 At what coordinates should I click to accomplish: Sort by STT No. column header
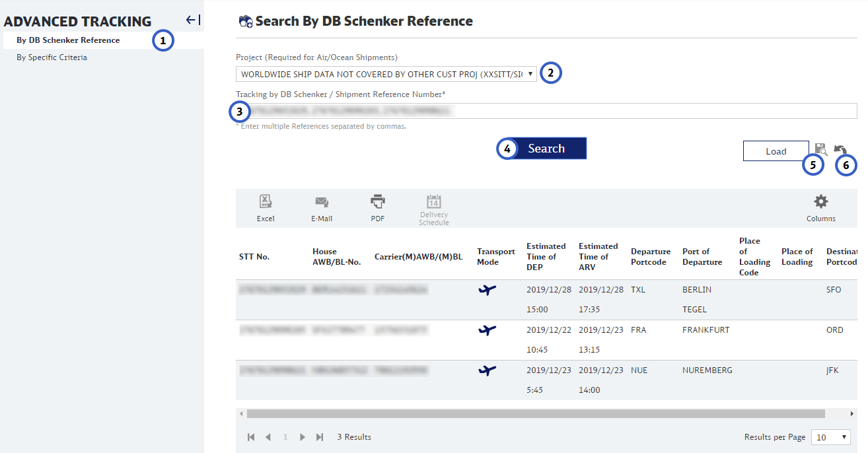(254, 257)
